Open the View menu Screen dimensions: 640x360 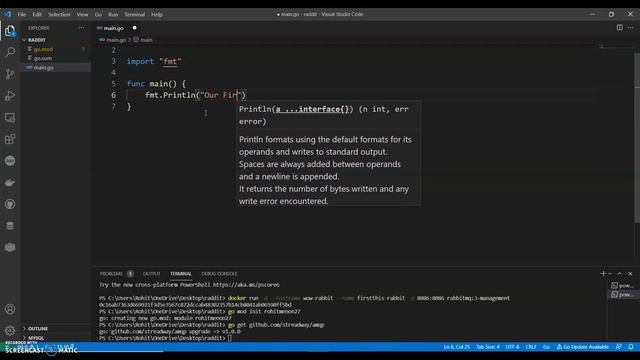click(x=82, y=14)
